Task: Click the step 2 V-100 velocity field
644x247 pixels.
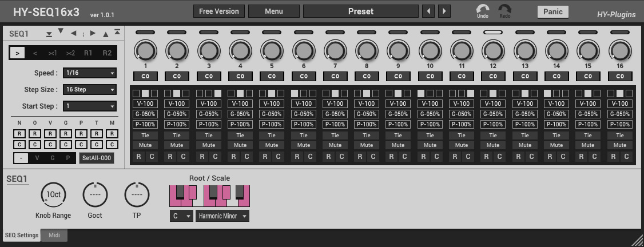Action: [x=177, y=103]
